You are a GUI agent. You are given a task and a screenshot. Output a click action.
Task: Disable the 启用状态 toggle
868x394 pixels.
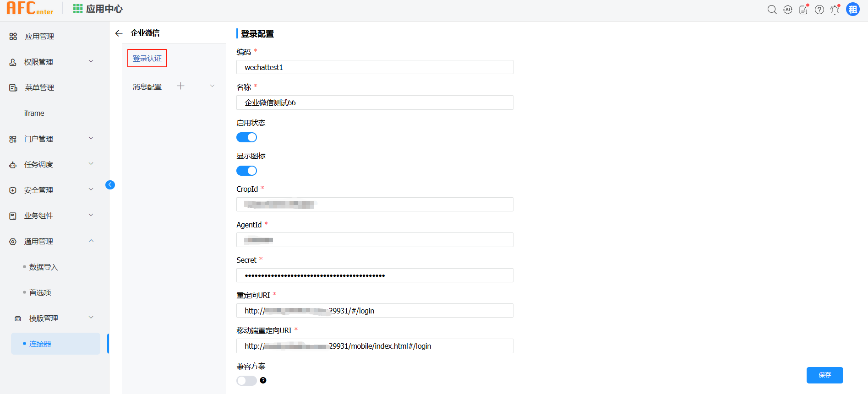click(x=246, y=137)
